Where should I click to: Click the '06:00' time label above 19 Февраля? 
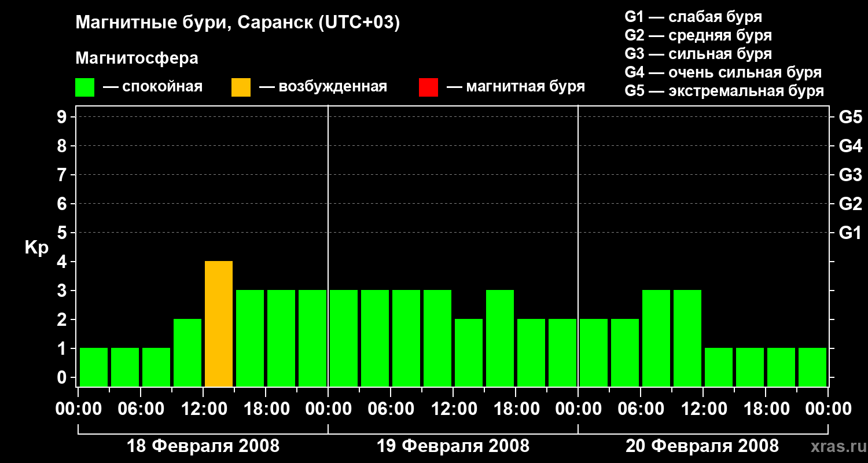click(x=391, y=409)
